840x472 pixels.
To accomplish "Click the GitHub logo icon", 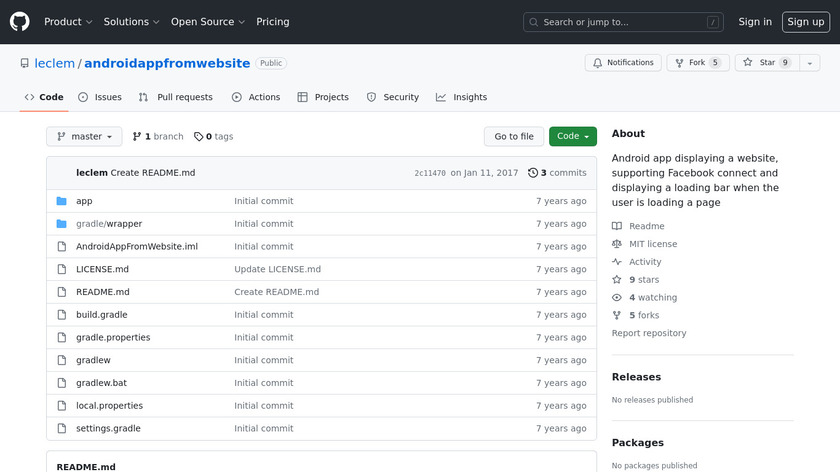I will 20,21.
